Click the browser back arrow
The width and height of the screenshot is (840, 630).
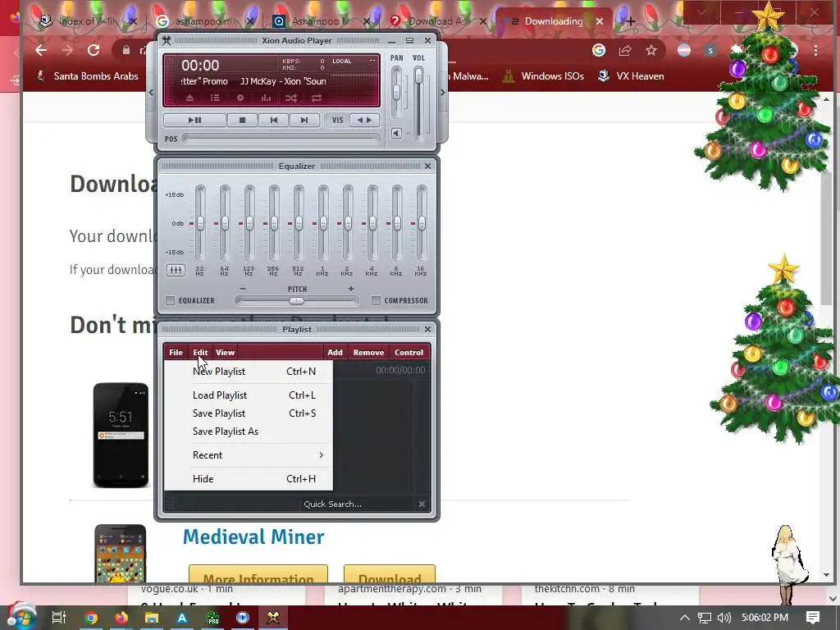pos(41,50)
